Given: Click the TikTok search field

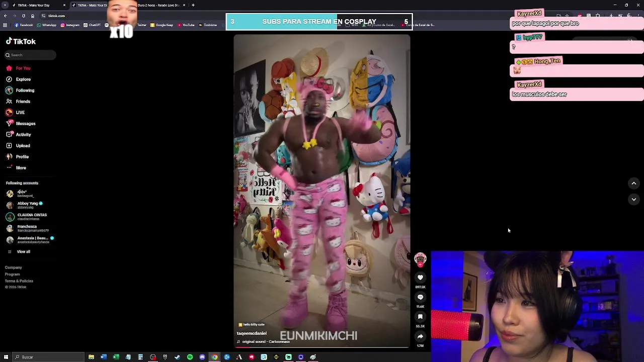Looking at the screenshot, I should pyautogui.click(x=30, y=55).
